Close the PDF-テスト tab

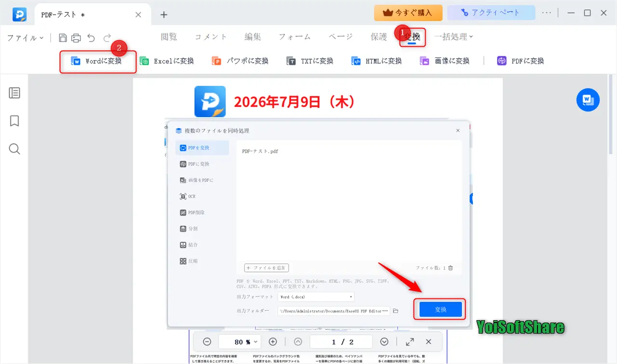[138, 14]
